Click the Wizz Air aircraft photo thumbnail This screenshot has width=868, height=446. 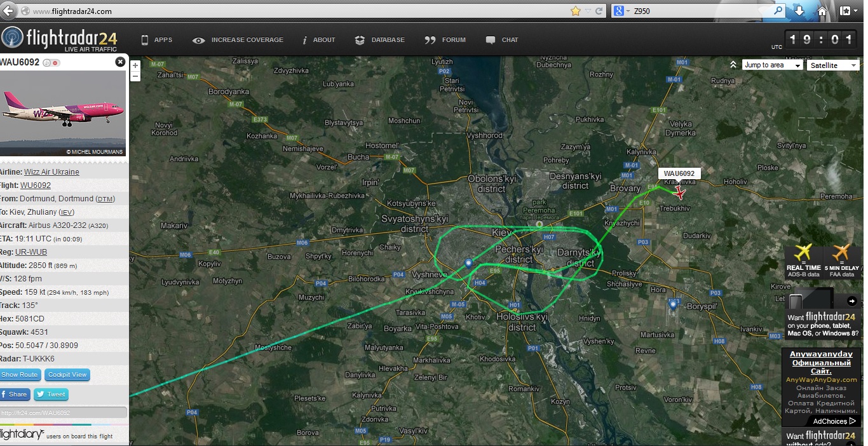[62, 113]
